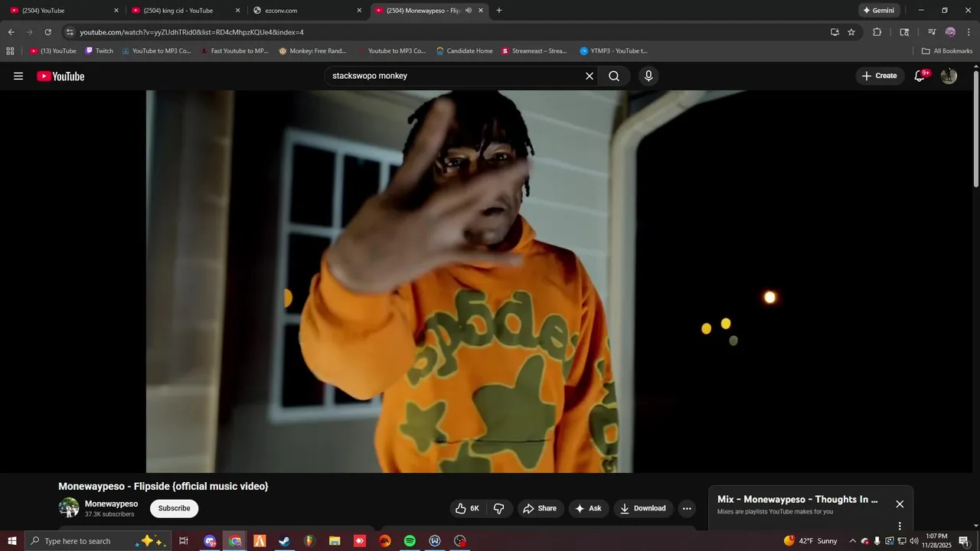This screenshot has width=980, height=551.
Task: Click the browser address bar URL
Action: click(191, 32)
